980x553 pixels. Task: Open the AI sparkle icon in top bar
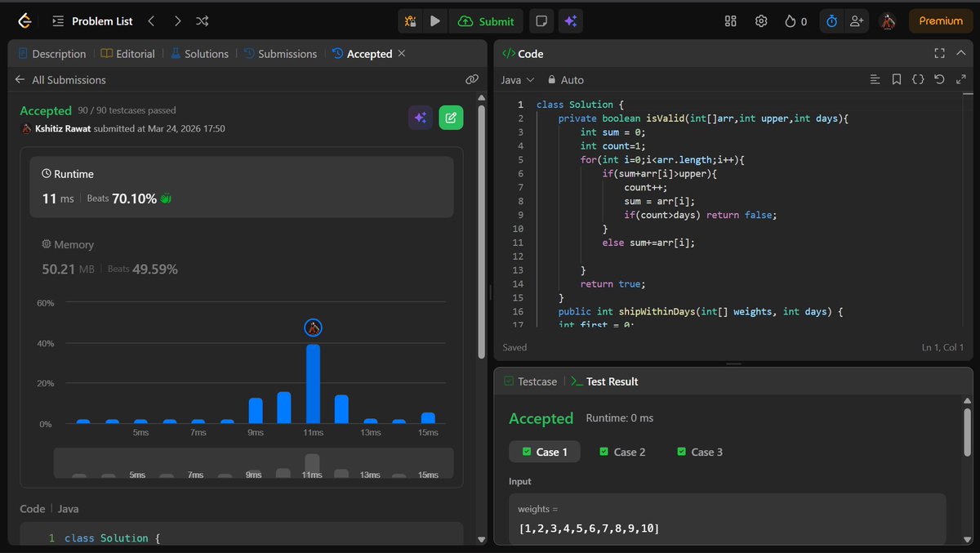[570, 21]
